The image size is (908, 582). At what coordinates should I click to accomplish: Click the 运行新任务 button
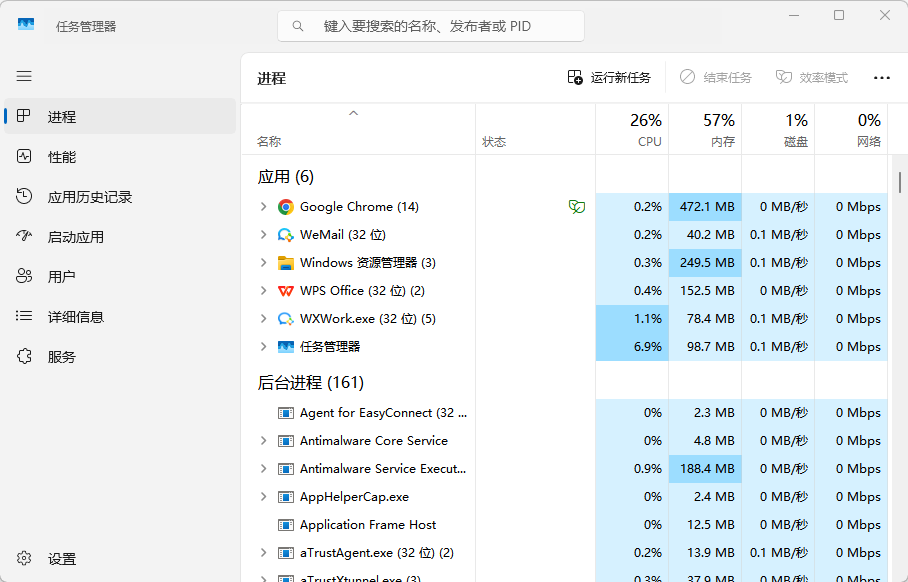609,78
